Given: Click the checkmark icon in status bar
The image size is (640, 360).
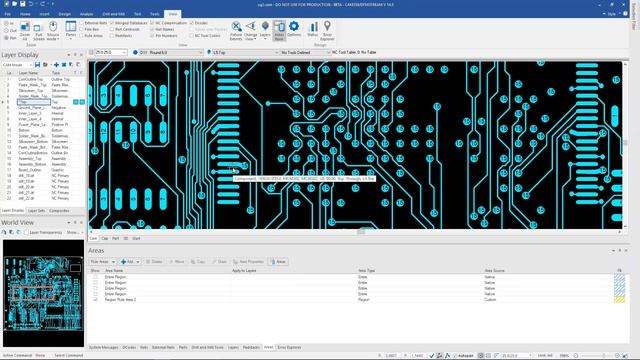Looking at the screenshot, I should 432,356.
